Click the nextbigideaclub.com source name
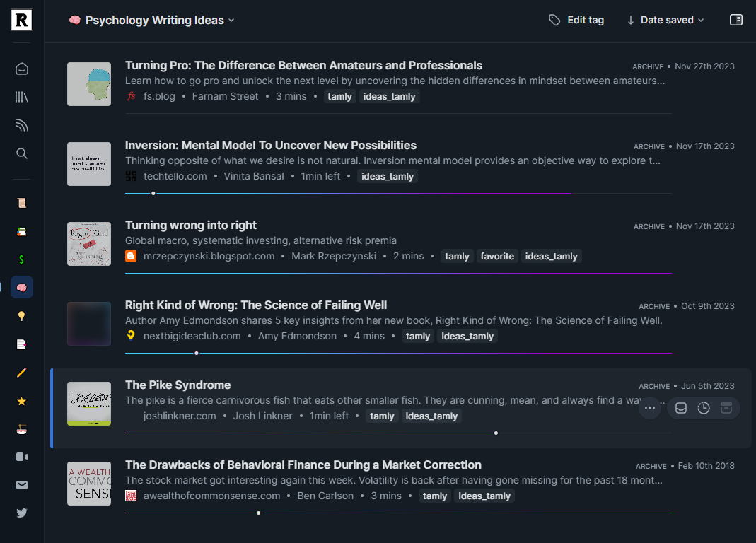 coord(192,336)
